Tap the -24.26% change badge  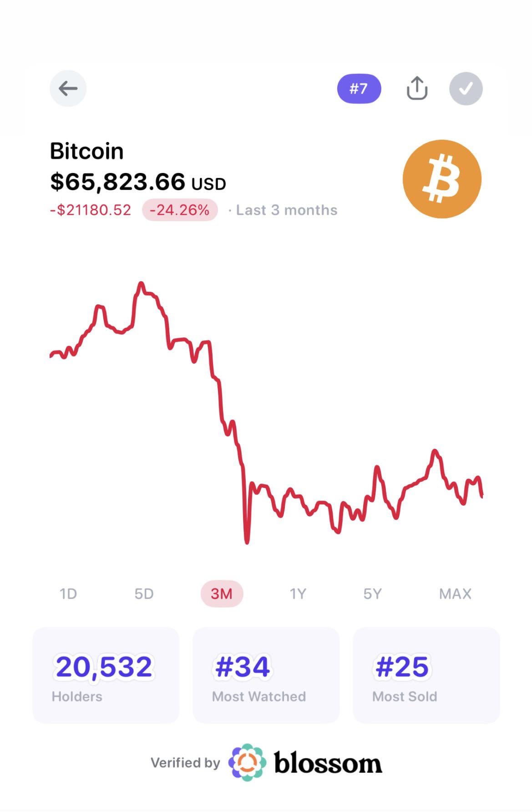180,210
